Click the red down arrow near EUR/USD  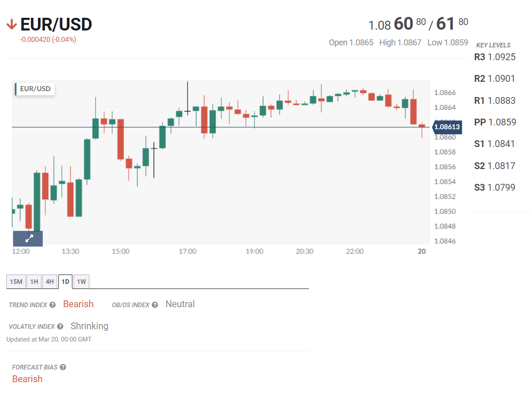coord(11,25)
